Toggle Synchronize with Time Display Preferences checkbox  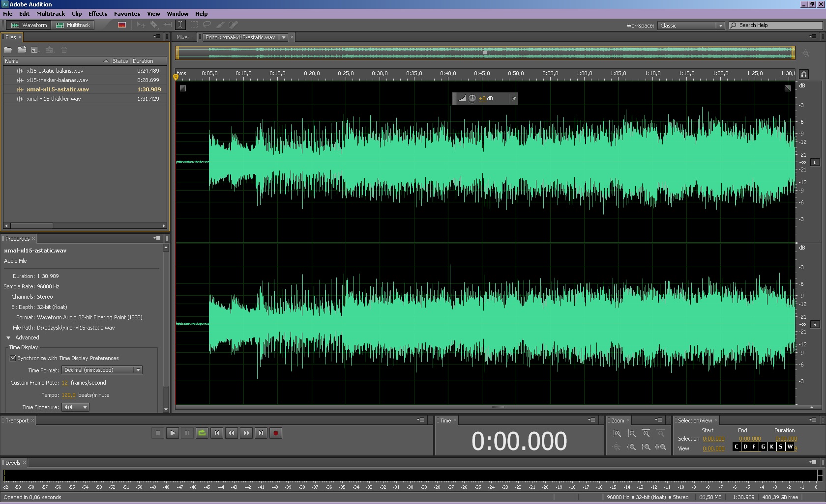(13, 358)
